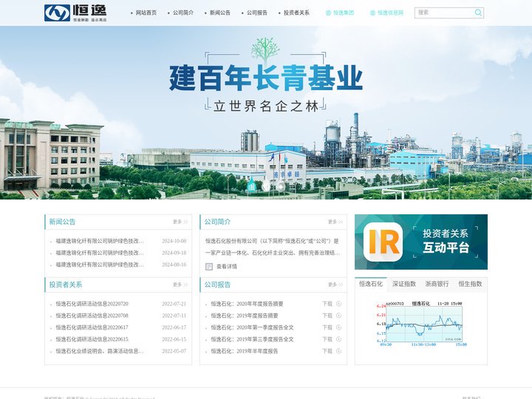Expand 更多 in the 公司简介 panel
The height and width of the screenshot is (399, 532).
click(x=335, y=222)
